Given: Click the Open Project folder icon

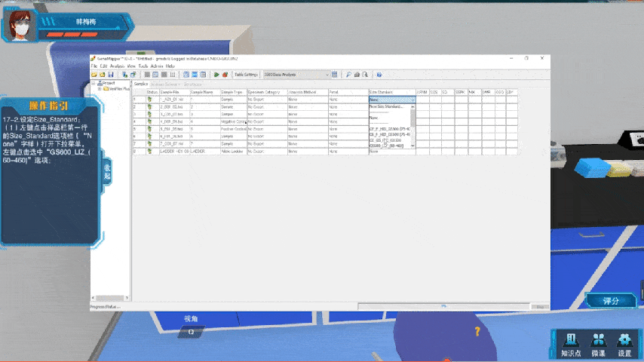Looking at the screenshot, I should (x=94, y=75).
